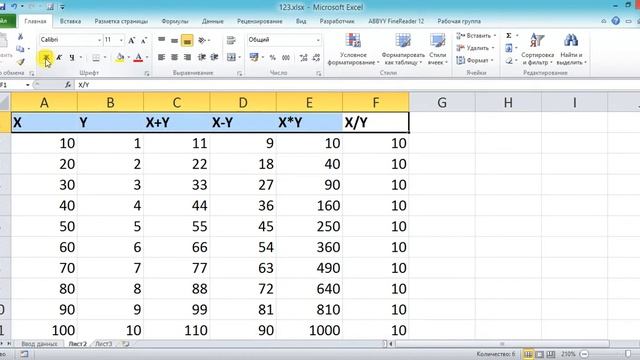Open Формат cells menu
This screenshot has height=360, width=640.
point(475,60)
